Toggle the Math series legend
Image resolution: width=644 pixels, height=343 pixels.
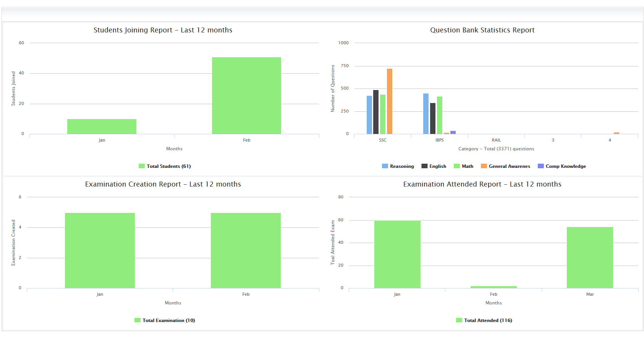pos(463,166)
